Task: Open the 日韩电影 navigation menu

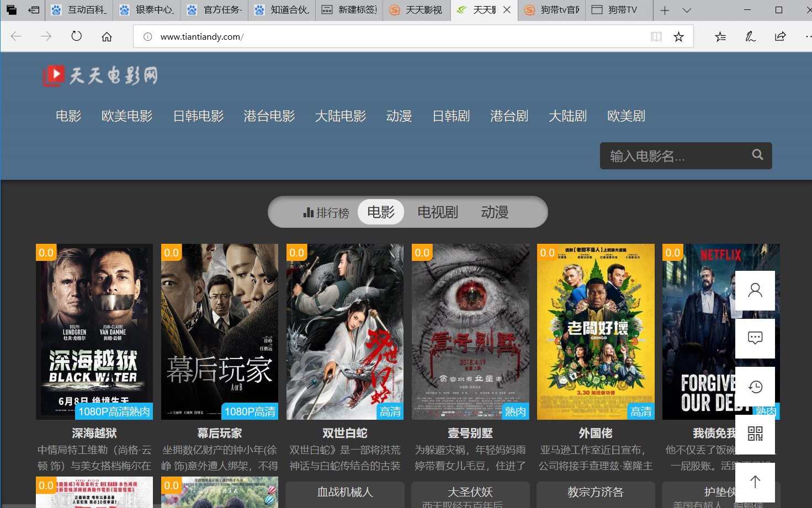Action: coord(198,116)
